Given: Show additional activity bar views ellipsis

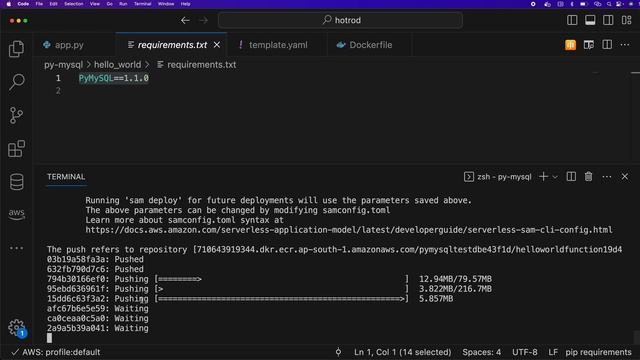Looking at the screenshot, I should [x=16, y=248].
